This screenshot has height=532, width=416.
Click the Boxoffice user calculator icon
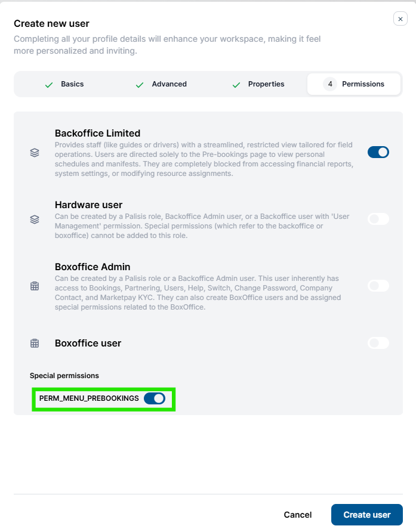point(35,344)
